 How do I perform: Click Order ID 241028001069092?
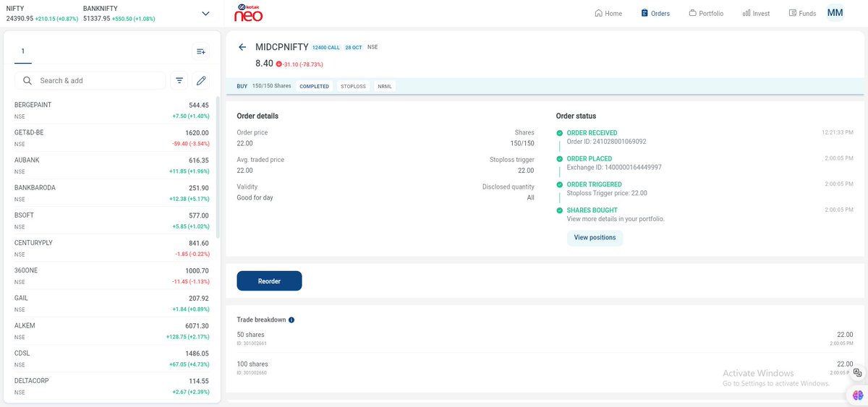click(x=607, y=142)
